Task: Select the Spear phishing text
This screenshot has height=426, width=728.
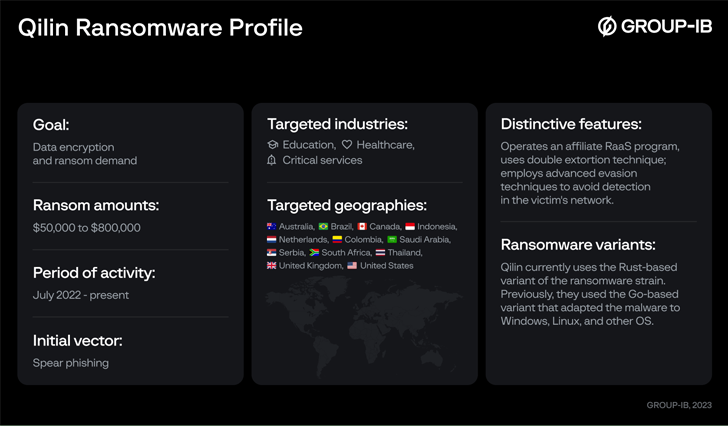Action: pyautogui.click(x=70, y=363)
